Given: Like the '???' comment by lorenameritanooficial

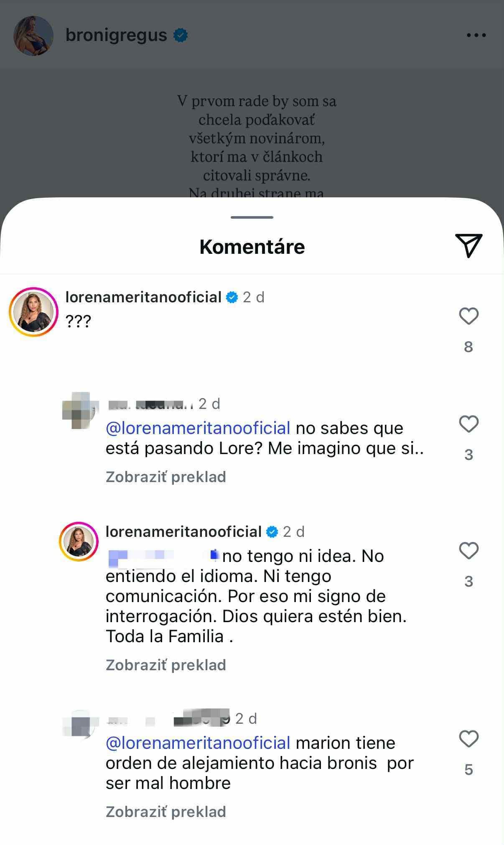Looking at the screenshot, I should [468, 316].
